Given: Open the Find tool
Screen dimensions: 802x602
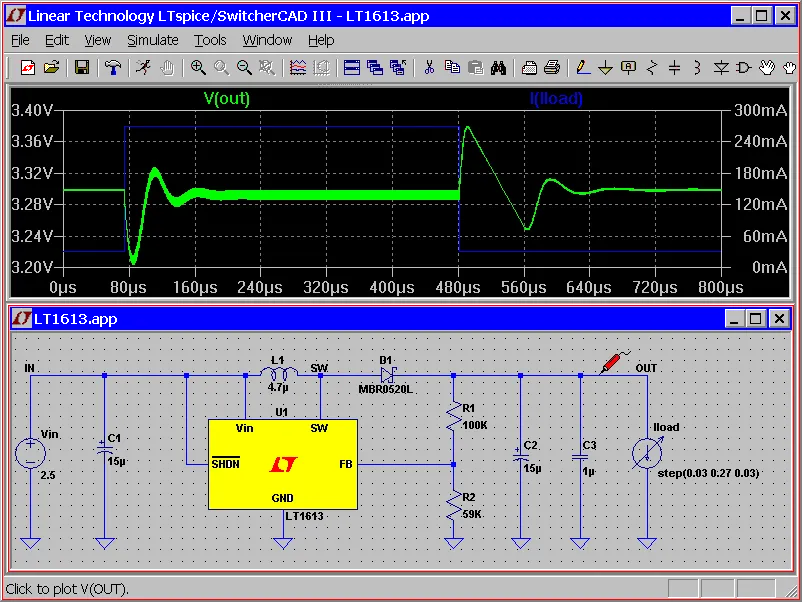Looking at the screenshot, I should [x=498, y=67].
